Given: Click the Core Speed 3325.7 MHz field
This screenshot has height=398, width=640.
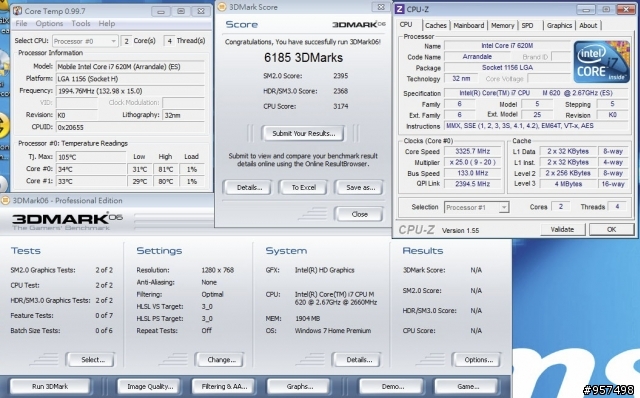Looking at the screenshot, I should point(473,151).
